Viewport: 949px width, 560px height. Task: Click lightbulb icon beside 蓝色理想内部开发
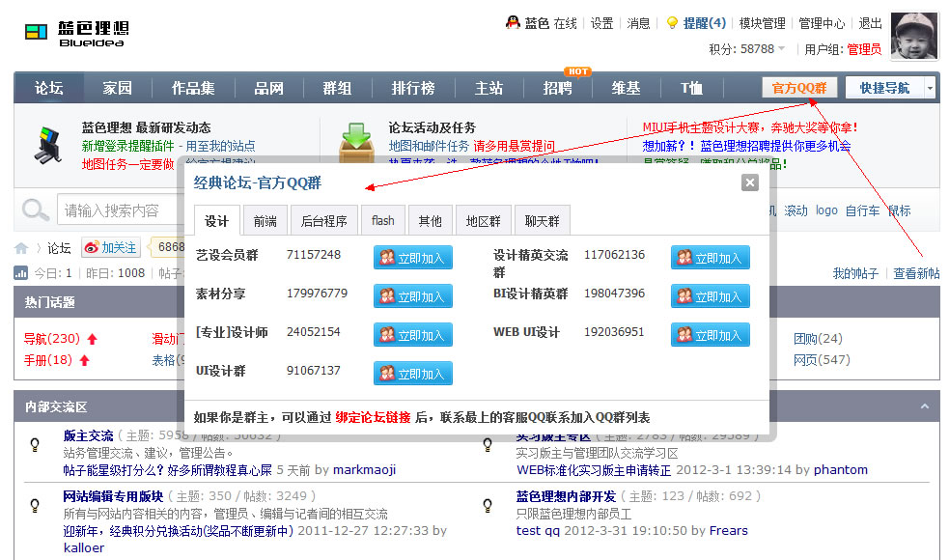[488, 506]
